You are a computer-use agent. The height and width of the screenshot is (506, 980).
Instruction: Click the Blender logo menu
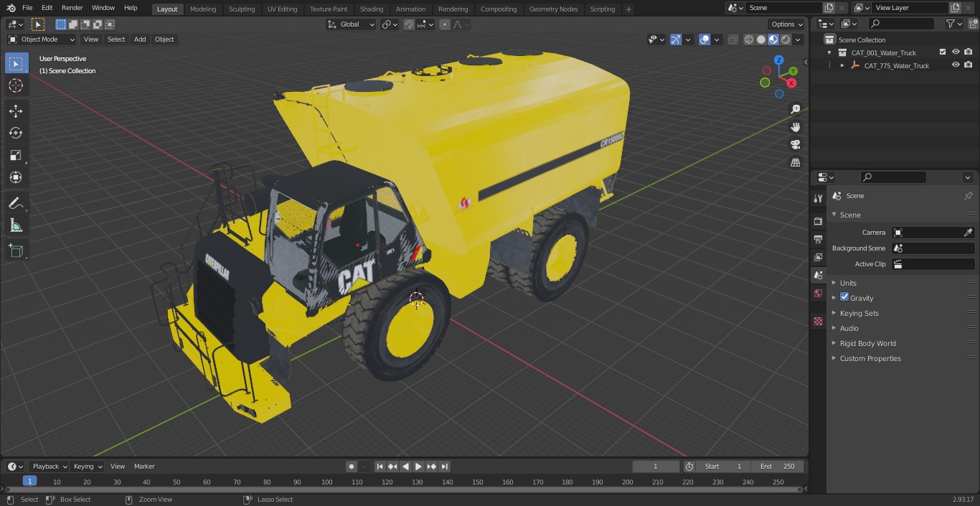(11, 8)
